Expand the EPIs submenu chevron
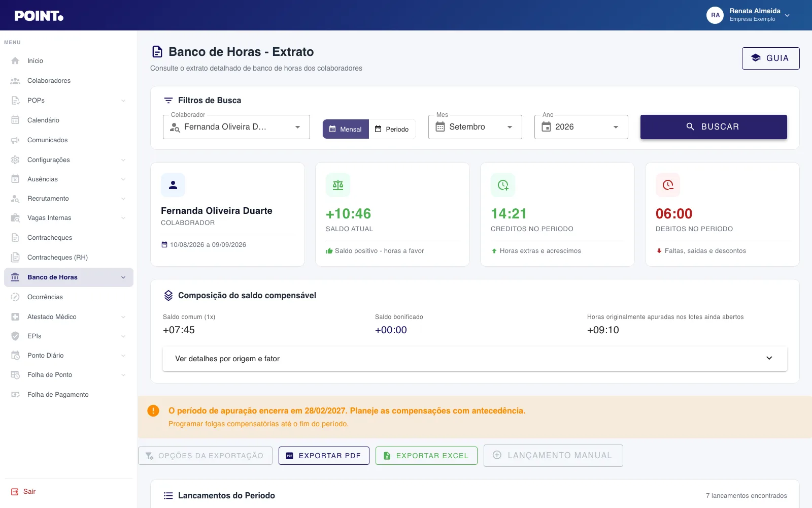The height and width of the screenshot is (508, 812). click(x=123, y=336)
